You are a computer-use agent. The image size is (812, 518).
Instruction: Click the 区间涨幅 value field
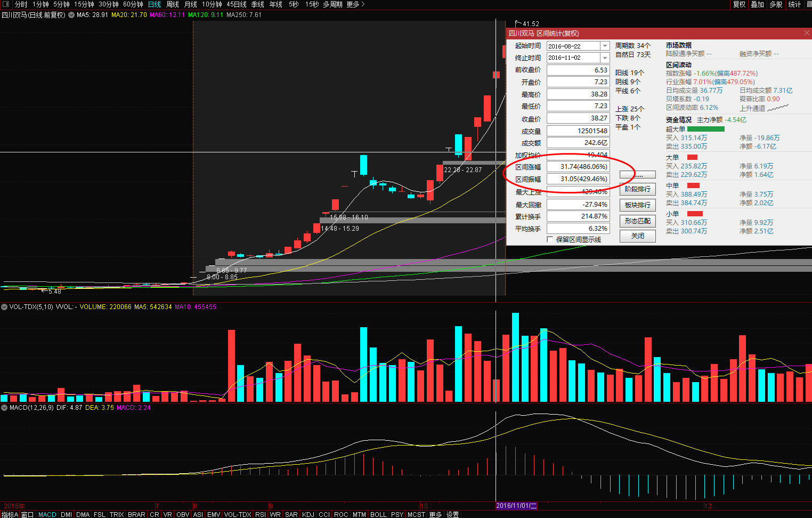578,167
